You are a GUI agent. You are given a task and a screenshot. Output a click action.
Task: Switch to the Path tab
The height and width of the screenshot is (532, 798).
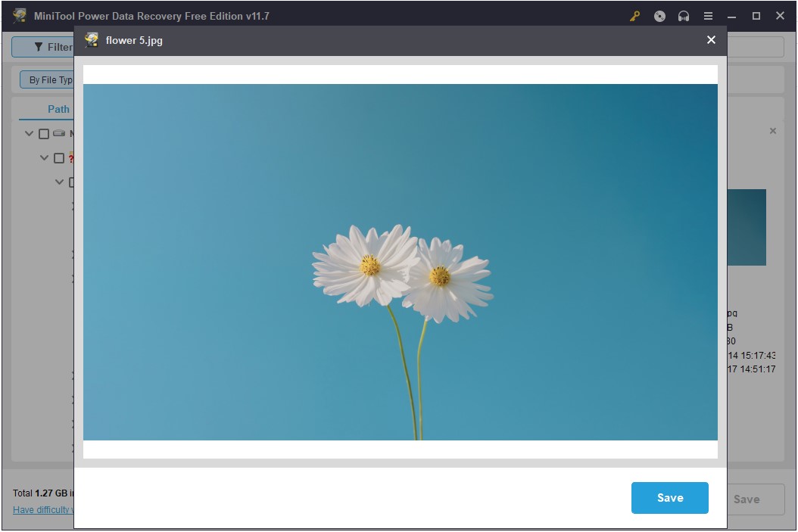pos(58,109)
